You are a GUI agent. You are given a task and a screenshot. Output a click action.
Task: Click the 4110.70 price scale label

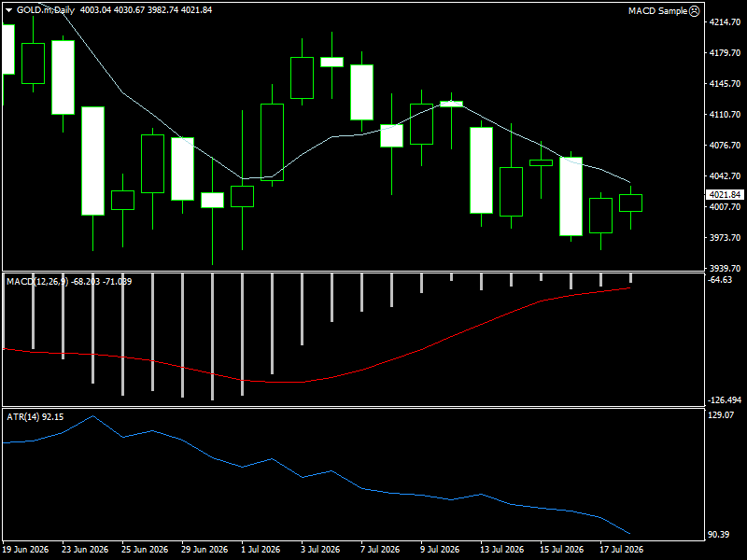click(725, 114)
